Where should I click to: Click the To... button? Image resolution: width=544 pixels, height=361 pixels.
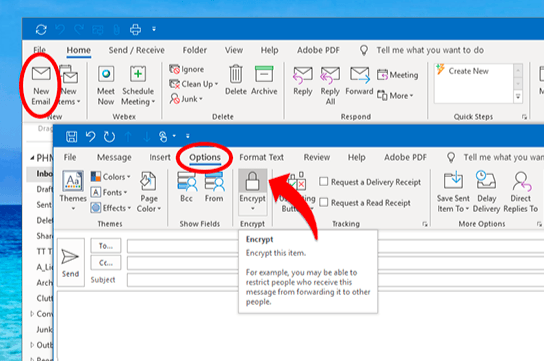point(106,246)
